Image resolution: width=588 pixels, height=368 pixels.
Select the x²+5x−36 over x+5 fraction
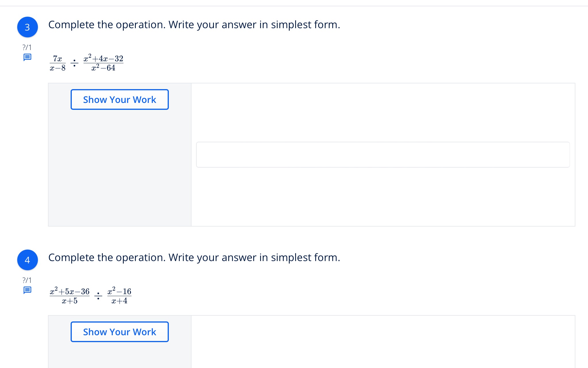click(x=69, y=296)
